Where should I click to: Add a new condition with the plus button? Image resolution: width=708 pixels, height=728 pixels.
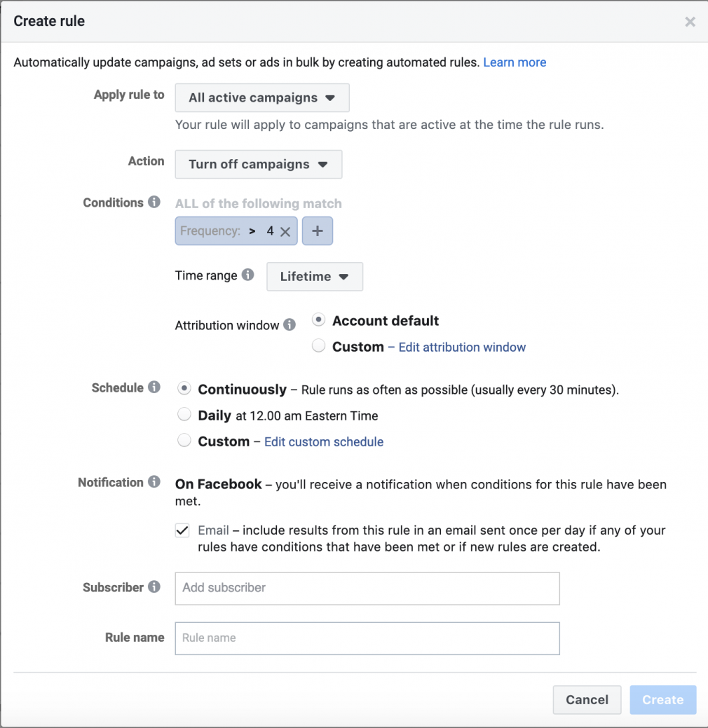318,231
